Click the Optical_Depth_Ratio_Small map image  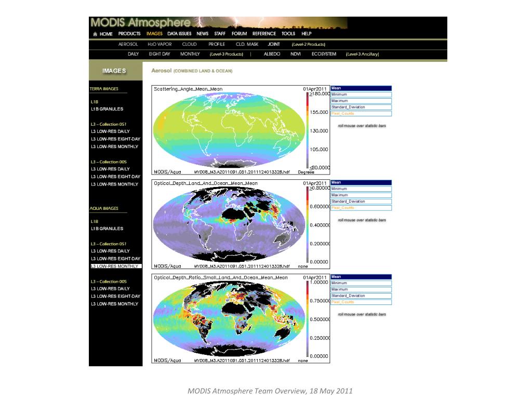tap(229, 318)
